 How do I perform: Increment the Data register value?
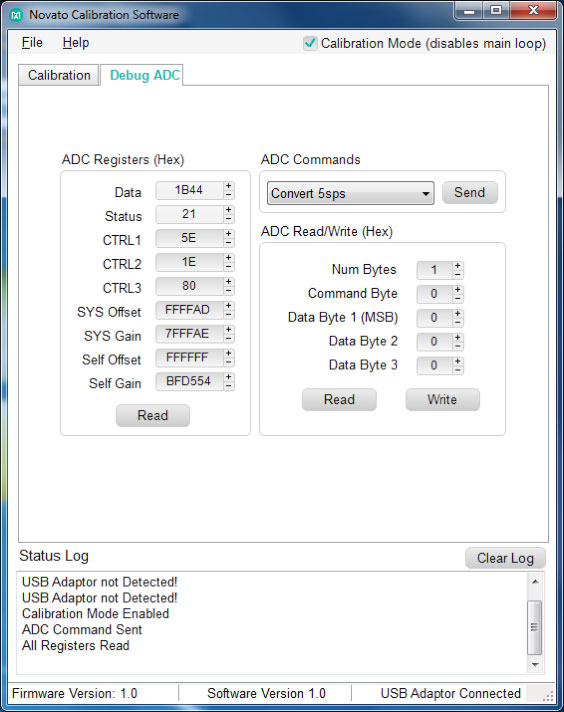tap(228, 186)
